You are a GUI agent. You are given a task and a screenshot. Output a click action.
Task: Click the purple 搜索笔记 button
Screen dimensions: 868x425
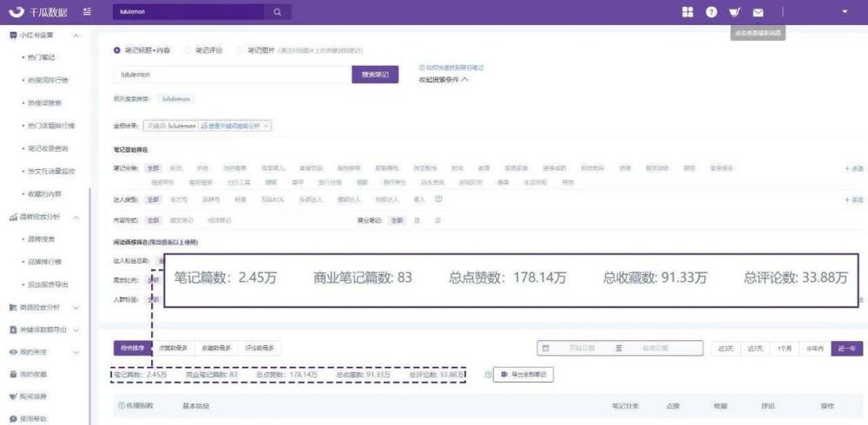[375, 74]
